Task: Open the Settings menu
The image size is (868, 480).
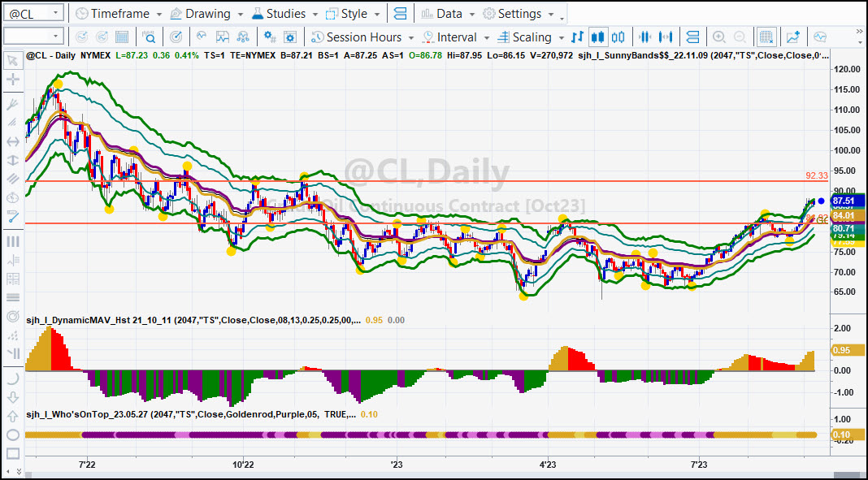Action: 512,13
